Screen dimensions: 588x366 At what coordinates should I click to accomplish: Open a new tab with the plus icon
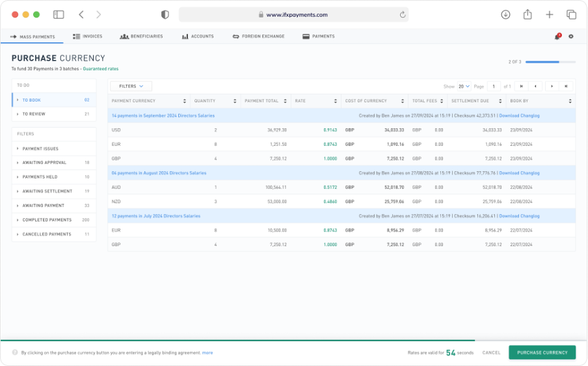coord(550,14)
